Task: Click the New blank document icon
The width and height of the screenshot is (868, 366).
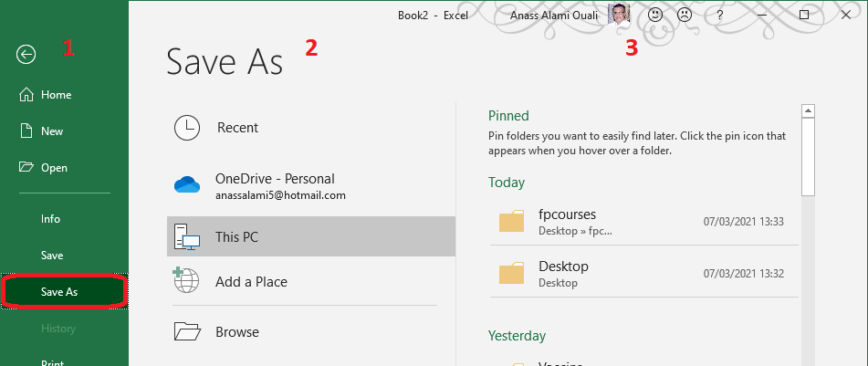Action: click(26, 131)
